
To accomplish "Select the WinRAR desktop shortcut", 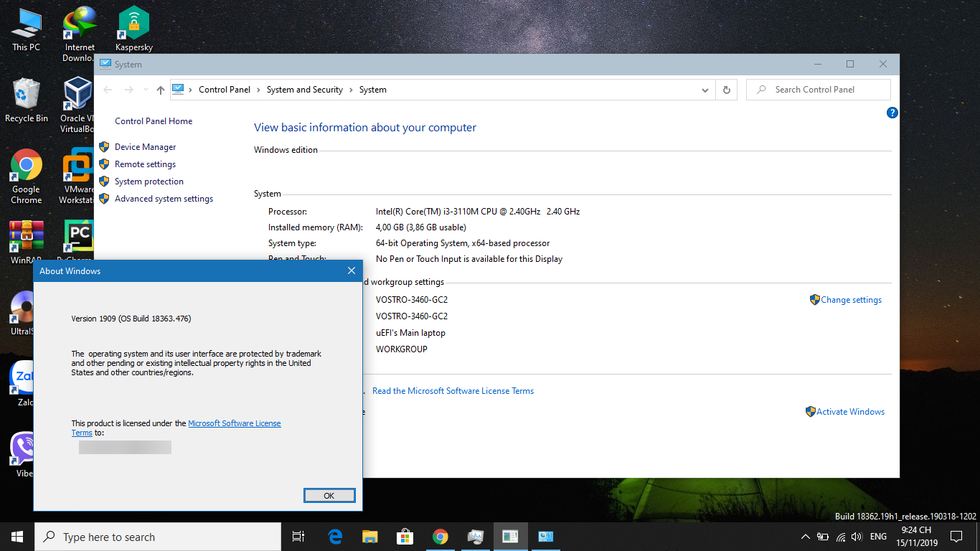I will 27,242.
